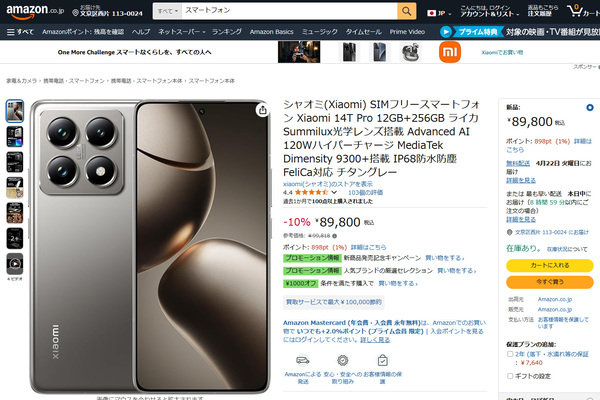Open ランキング in the navigation bar
The image size is (600, 400).
coord(227,32)
